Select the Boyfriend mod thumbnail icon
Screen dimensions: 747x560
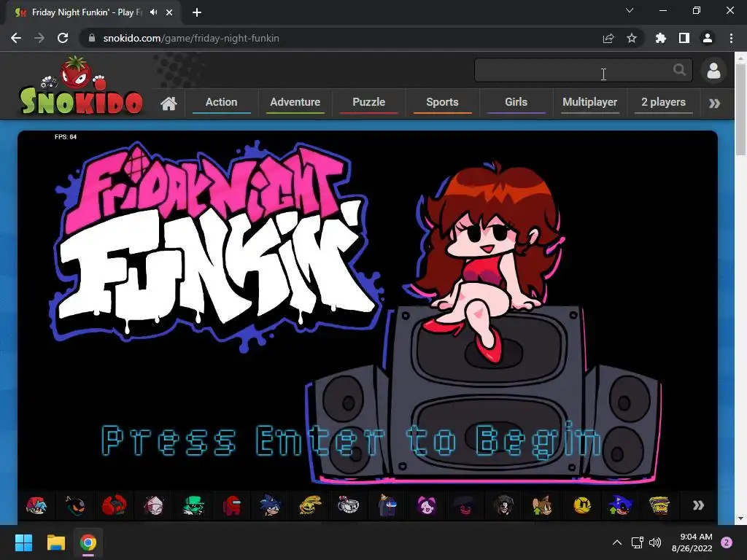(36, 505)
